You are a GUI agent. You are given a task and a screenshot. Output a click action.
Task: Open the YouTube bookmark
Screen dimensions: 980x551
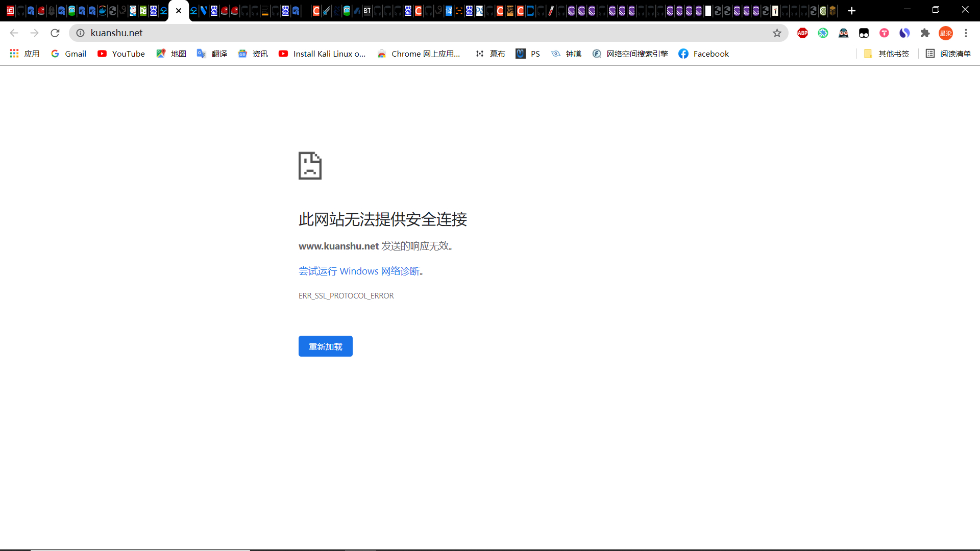(121, 54)
